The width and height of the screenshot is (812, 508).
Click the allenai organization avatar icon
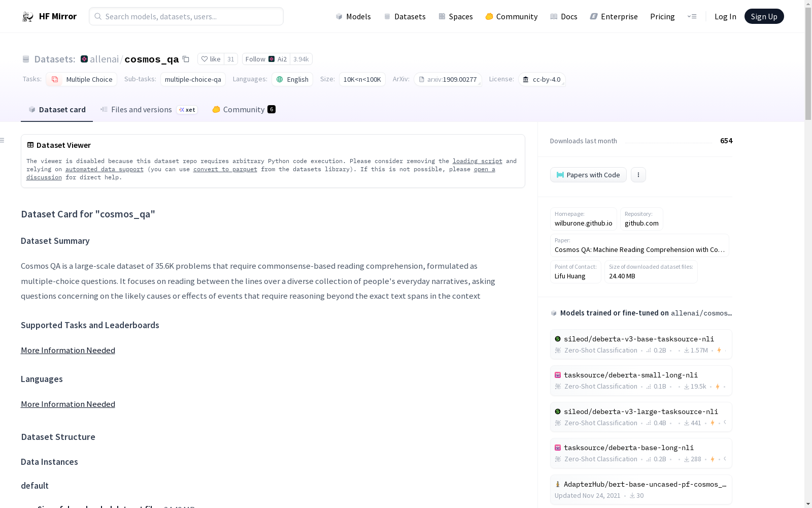tap(84, 59)
